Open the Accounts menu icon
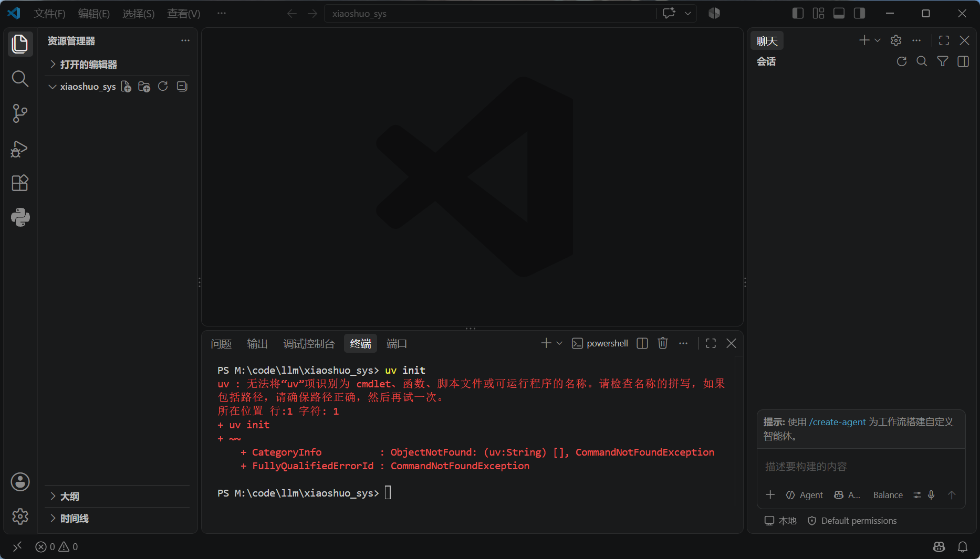The image size is (980, 559). click(x=20, y=482)
